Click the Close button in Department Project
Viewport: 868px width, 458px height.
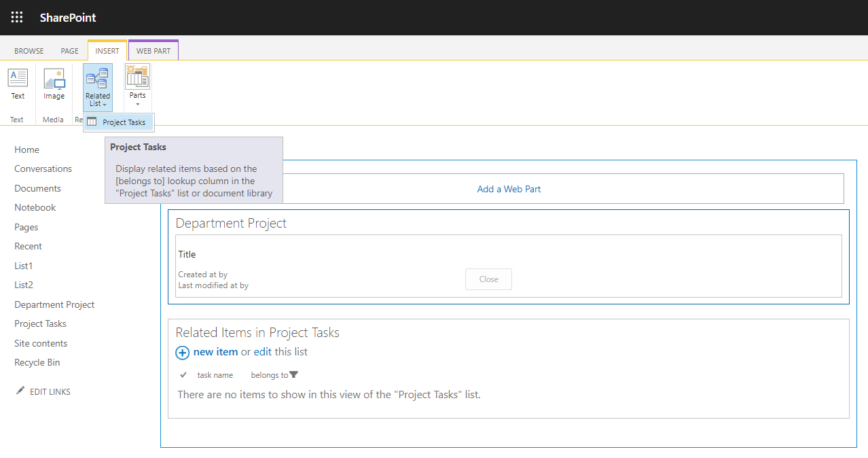488,279
